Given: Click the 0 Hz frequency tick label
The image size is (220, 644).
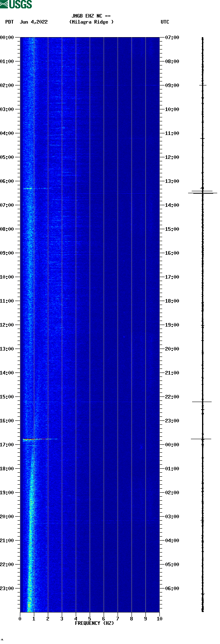Looking at the screenshot, I should pyautogui.click(x=20, y=619).
